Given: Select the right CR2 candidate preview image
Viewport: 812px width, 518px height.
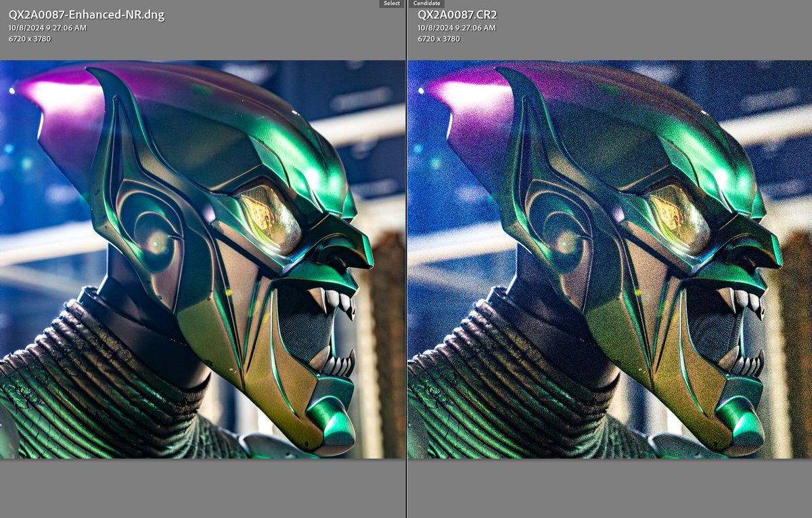Looking at the screenshot, I should pos(610,259).
